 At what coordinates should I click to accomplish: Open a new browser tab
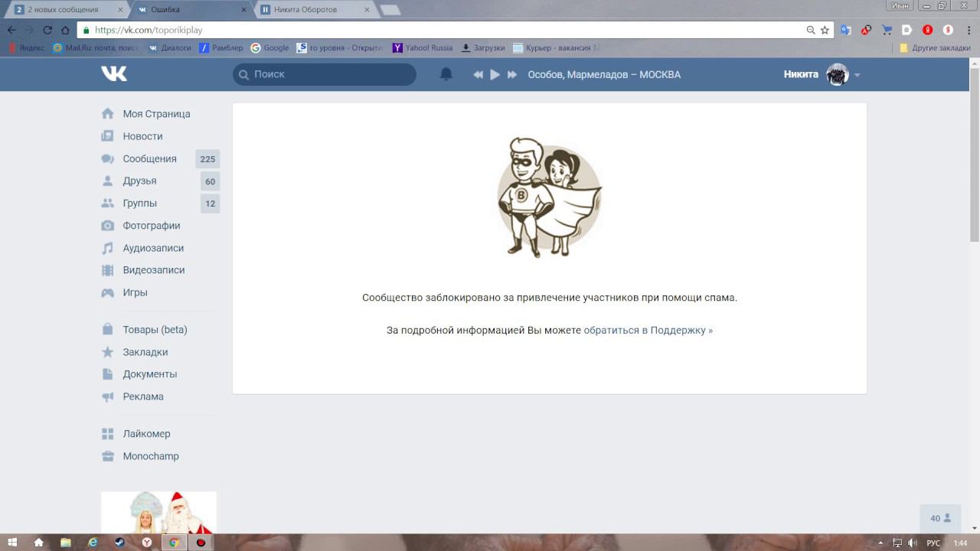(x=390, y=10)
